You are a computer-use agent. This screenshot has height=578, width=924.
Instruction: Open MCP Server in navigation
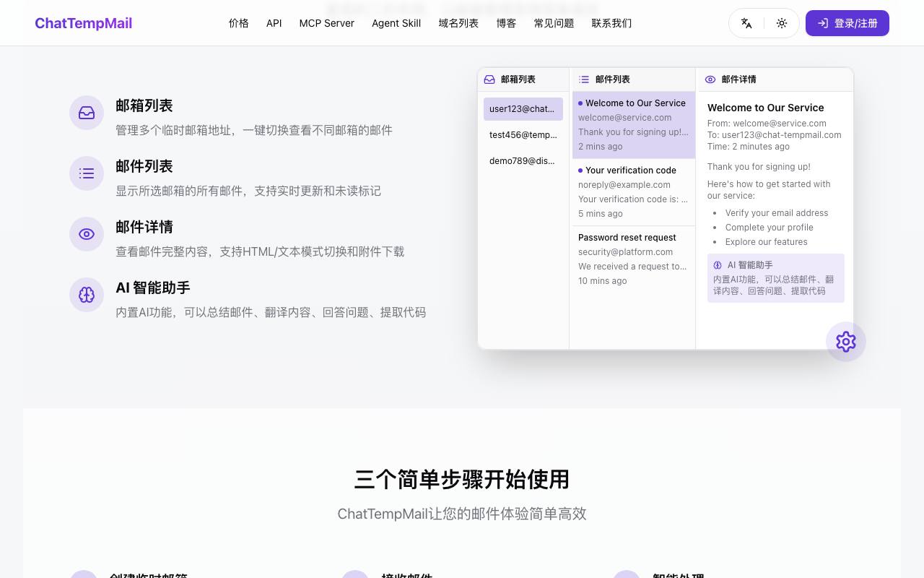tap(327, 23)
